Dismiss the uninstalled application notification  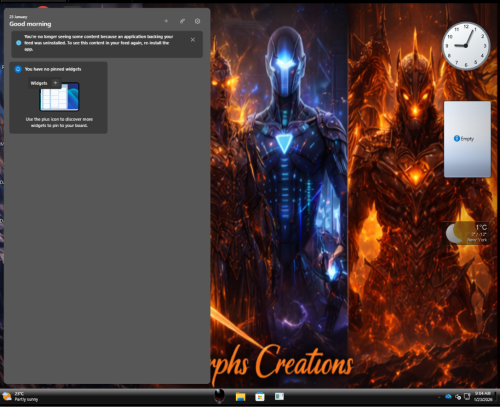193,40
